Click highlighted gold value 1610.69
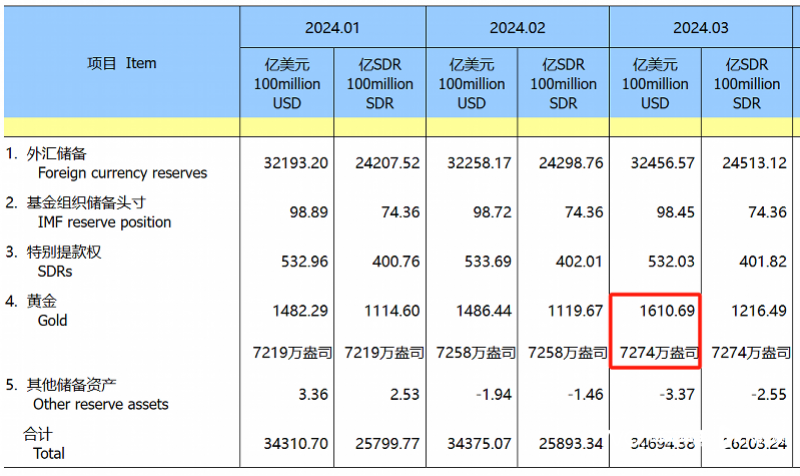This screenshot has height=476, width=800. point(667,310)
